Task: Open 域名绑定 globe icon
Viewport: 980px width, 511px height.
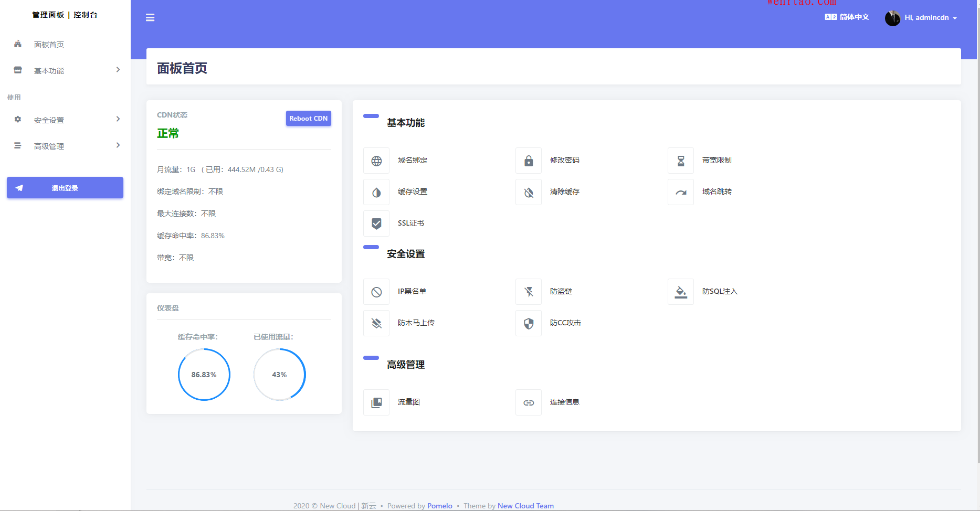Action: (376, 161)
